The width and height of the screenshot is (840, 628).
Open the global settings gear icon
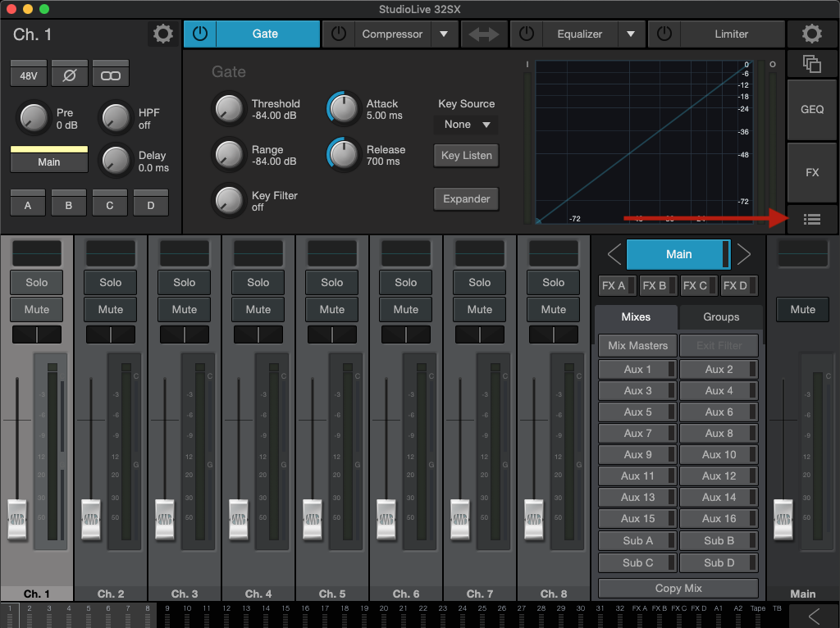(x=811, y=34)
